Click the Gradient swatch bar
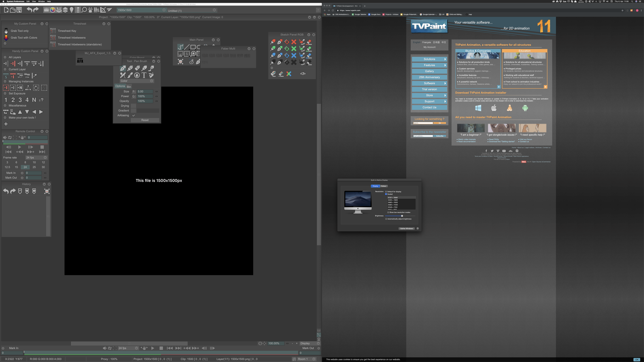The width and height of the screenshot is (644, 362). pos(148,111)
